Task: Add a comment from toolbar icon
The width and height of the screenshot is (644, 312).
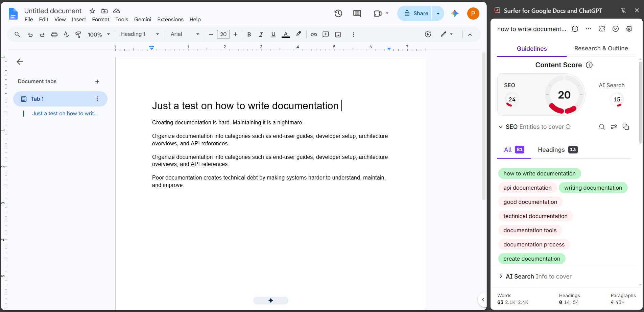Action: click(x=326, y=34)
